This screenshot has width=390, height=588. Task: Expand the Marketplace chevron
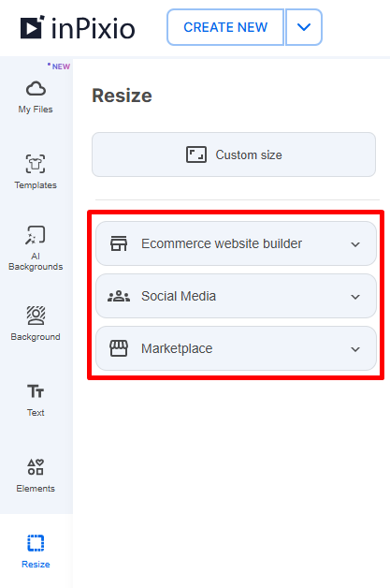pyautogui.click(x=355, y=349)
